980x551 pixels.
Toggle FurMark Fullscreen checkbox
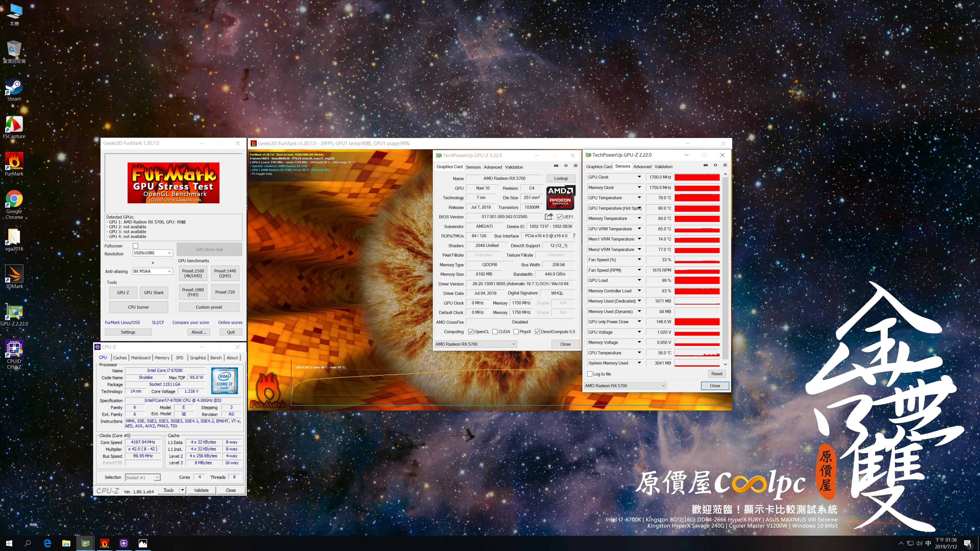click(x=136, y=246)
